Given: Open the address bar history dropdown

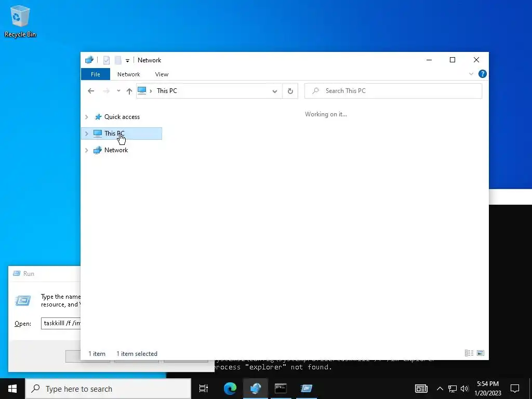Looking at the screenshot, I should (274, 91).
